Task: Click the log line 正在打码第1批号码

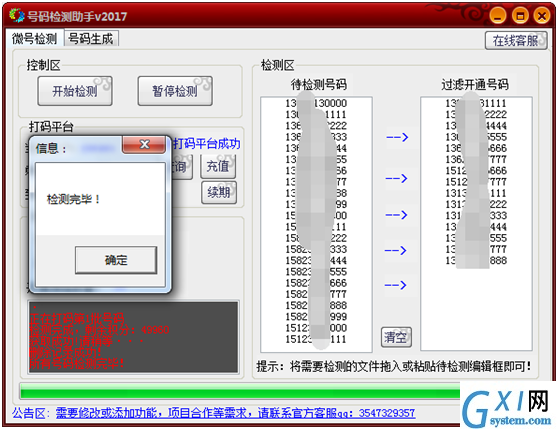Action: 77,318
